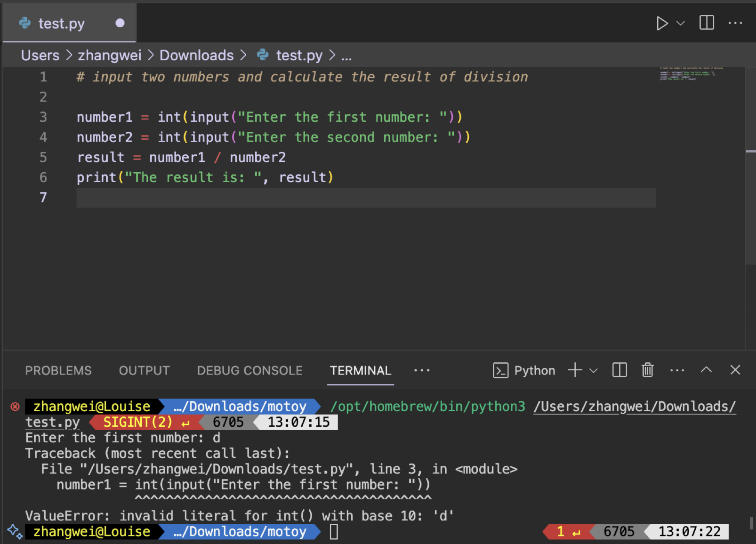This screenshot has width=756, height=544.
Task: Select the test.py editor tab
Action: [61, 24]
